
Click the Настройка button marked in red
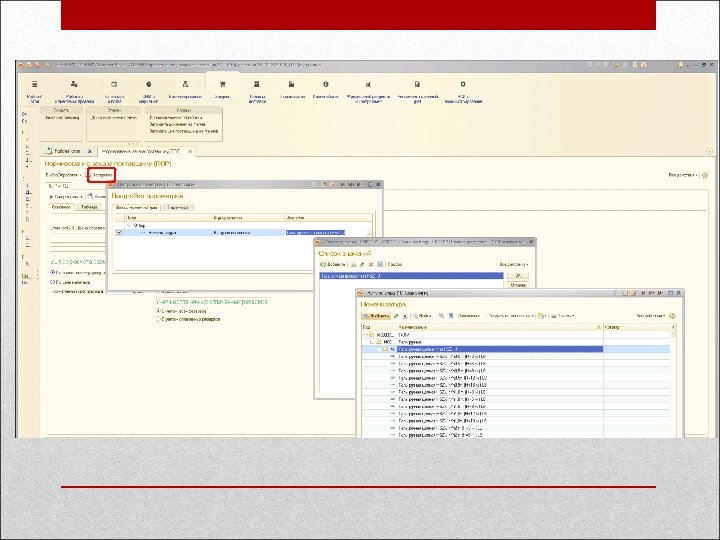click(101, 175)
